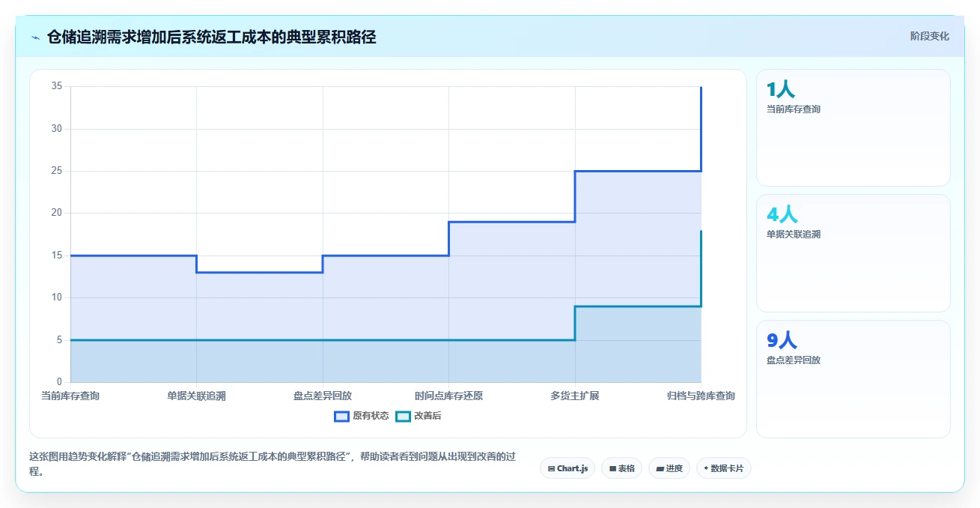Image resolution: width=980 pixels, height=508 pixels.
Task: Open the 1人 当前库存查询 card
Action: 853,127
